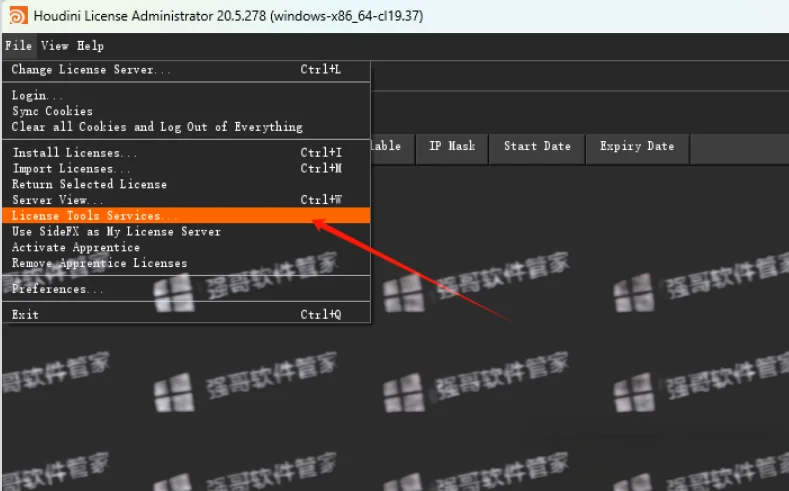789x491 pixels.
Task: Open Preferences from File menu
Action: click(x=186, y=289)
